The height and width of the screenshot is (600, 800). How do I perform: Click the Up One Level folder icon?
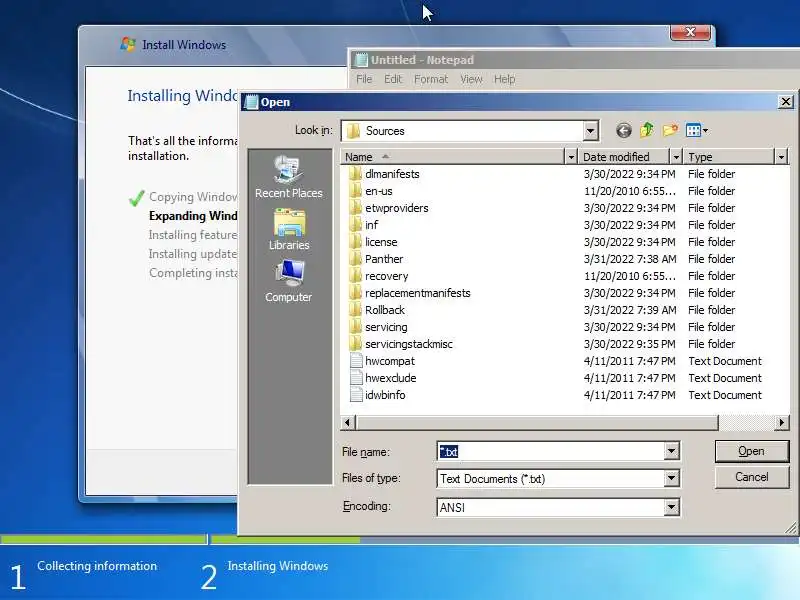click(x=647, y=131)
